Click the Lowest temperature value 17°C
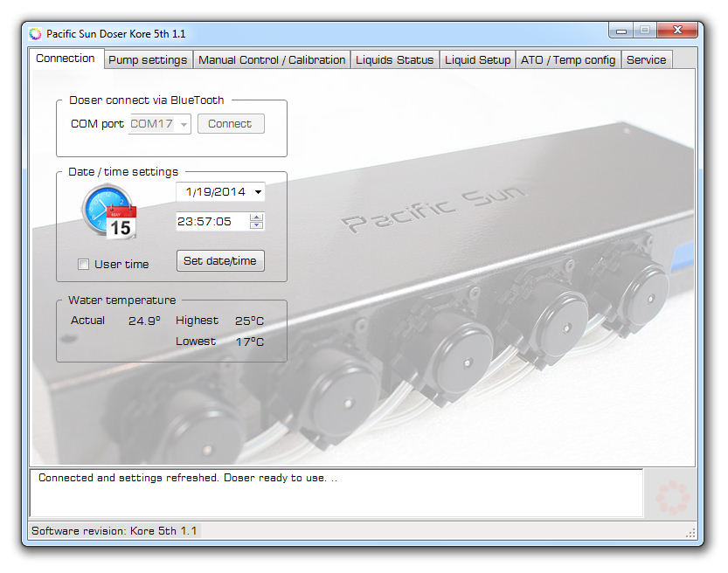Image resolution: width=728 pixels, height=573 pixels. click(249, 342)
